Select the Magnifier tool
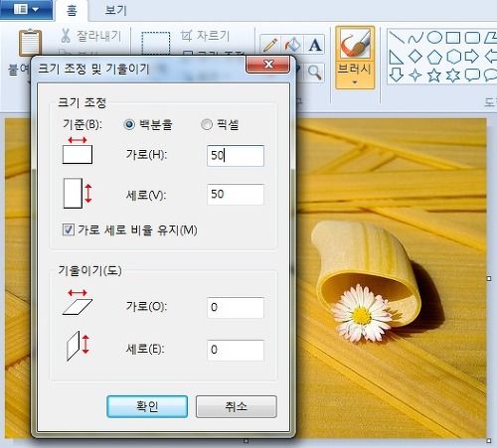The width and height of the screenshot is (497, 448). [315, 73]
